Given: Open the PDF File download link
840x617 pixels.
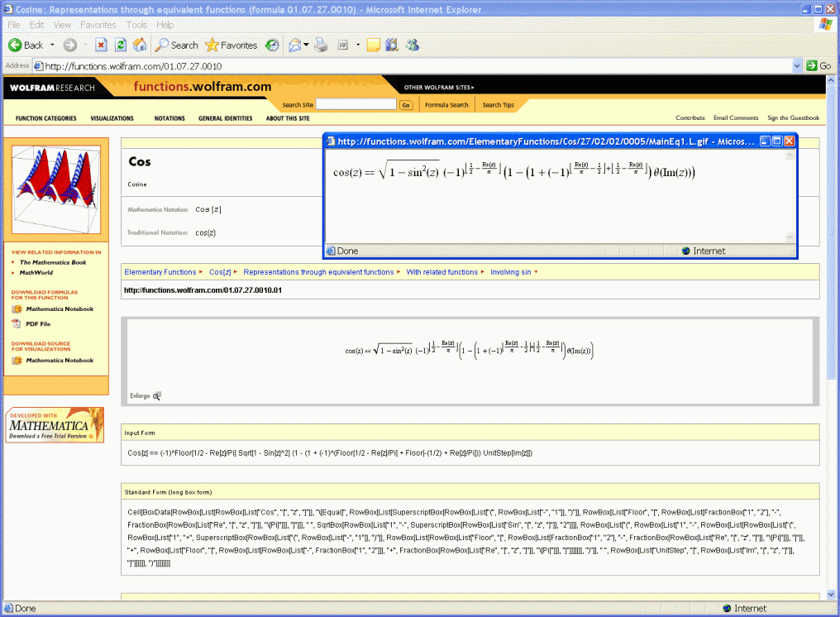Looking at the screenshot, I should [38, 324].
